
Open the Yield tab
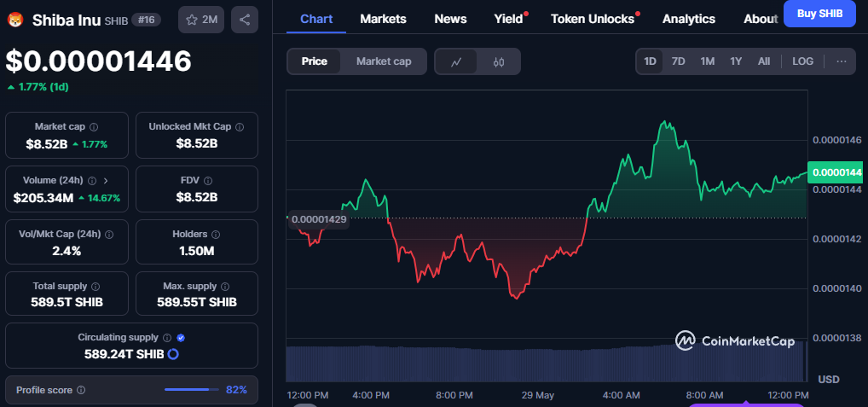509,19
